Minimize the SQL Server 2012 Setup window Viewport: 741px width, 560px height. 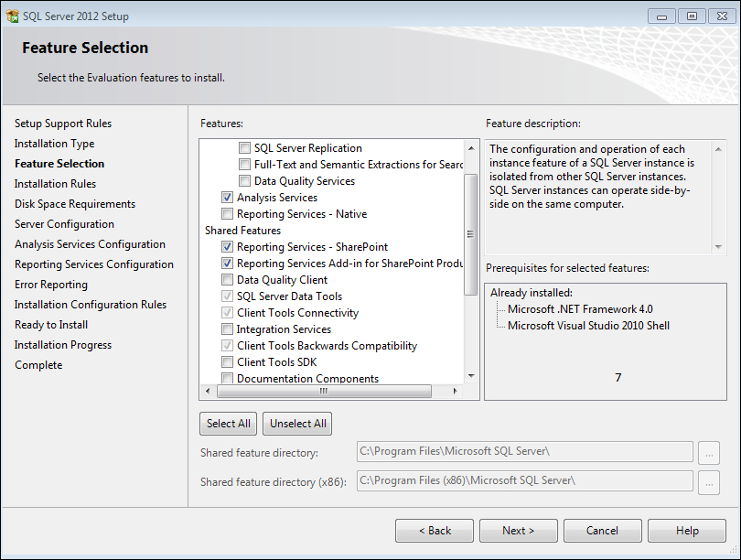(661, 16)
